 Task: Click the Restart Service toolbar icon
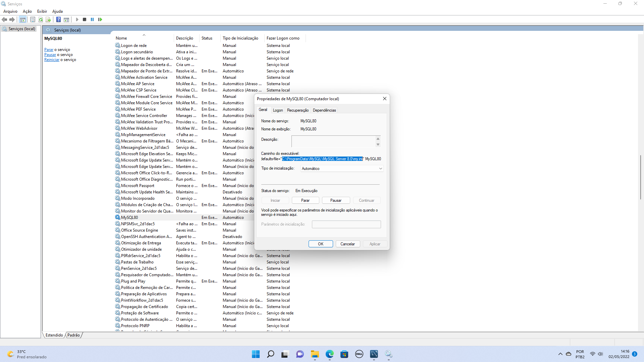pos(100,19)
